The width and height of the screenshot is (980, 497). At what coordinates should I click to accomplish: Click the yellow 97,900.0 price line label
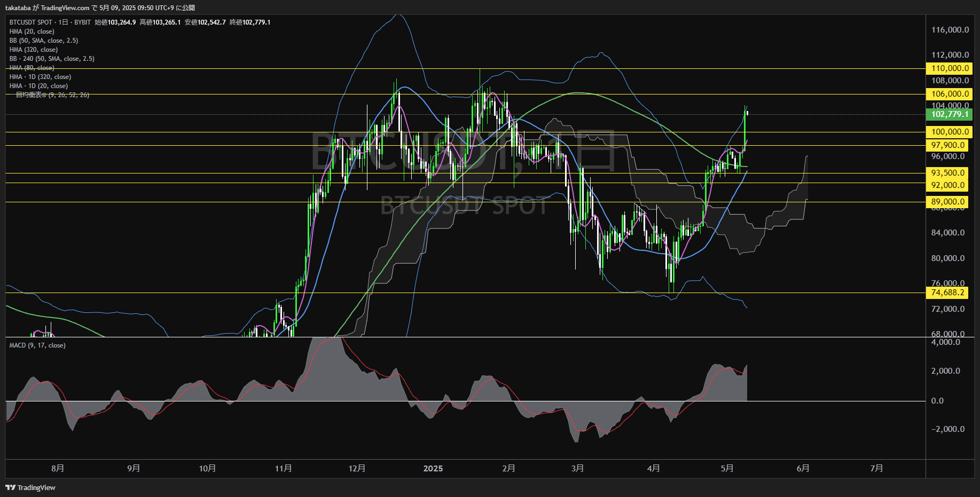948,145
